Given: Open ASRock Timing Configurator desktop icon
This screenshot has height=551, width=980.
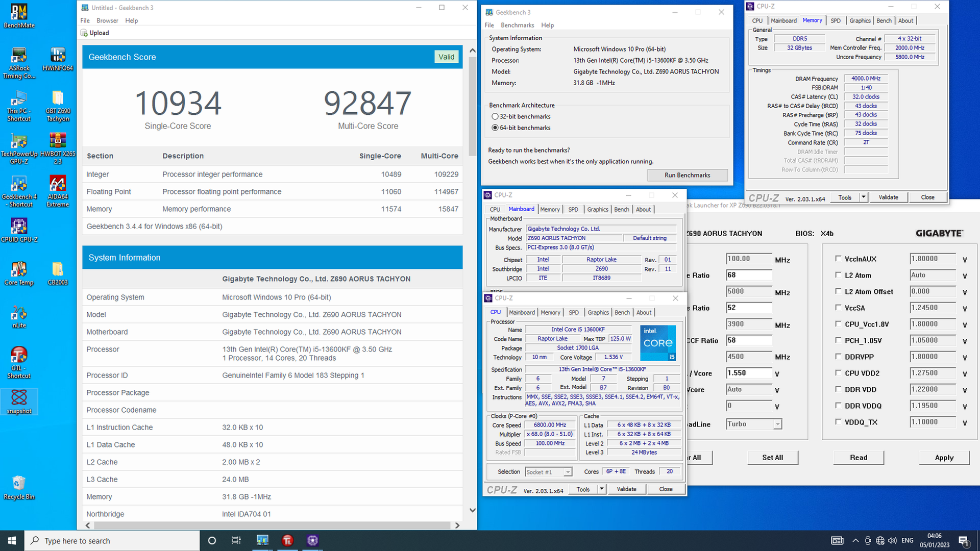Looking at the screenshot, I should pyautogui.click(x=19, y=63).
